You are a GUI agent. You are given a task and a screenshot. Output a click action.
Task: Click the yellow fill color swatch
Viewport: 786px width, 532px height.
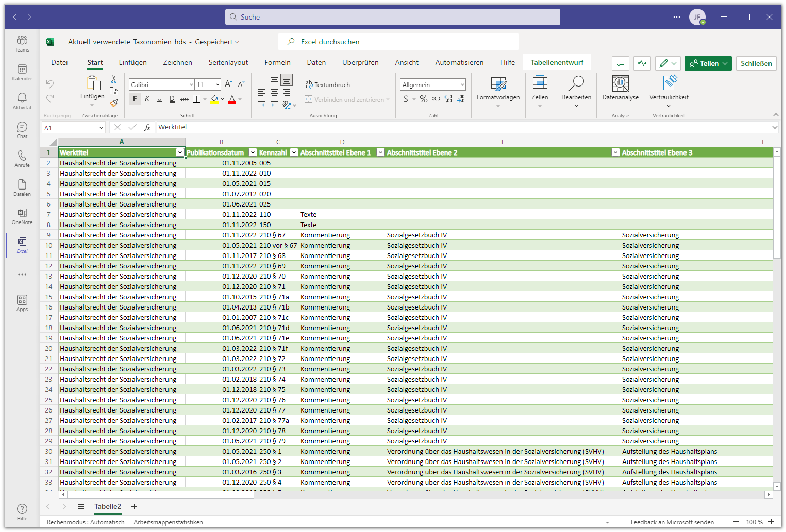click(x=214, y=99)
